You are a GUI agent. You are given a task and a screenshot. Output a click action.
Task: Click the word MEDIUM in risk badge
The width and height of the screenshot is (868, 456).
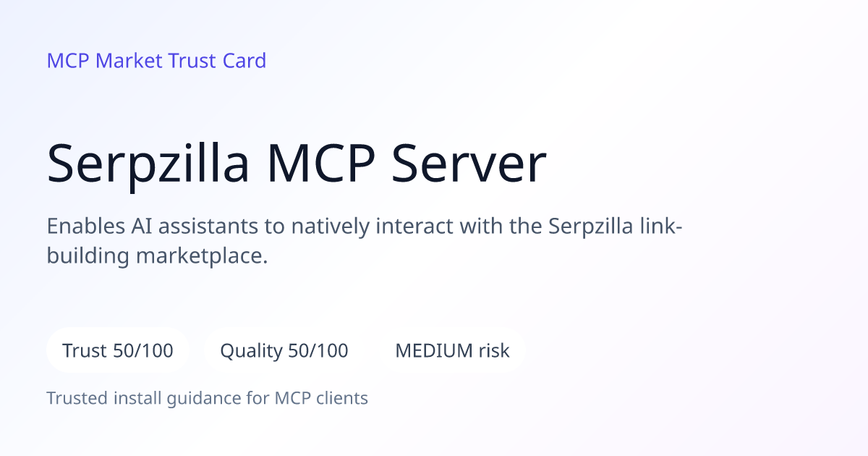click(x=433, y=351)
